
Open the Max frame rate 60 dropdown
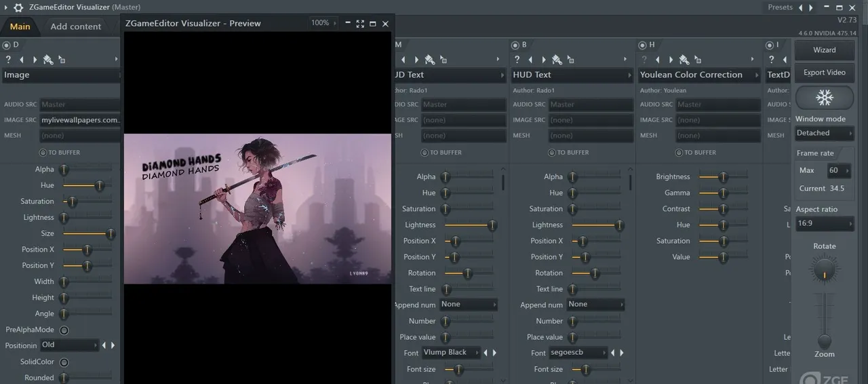(x=839, y=170)
